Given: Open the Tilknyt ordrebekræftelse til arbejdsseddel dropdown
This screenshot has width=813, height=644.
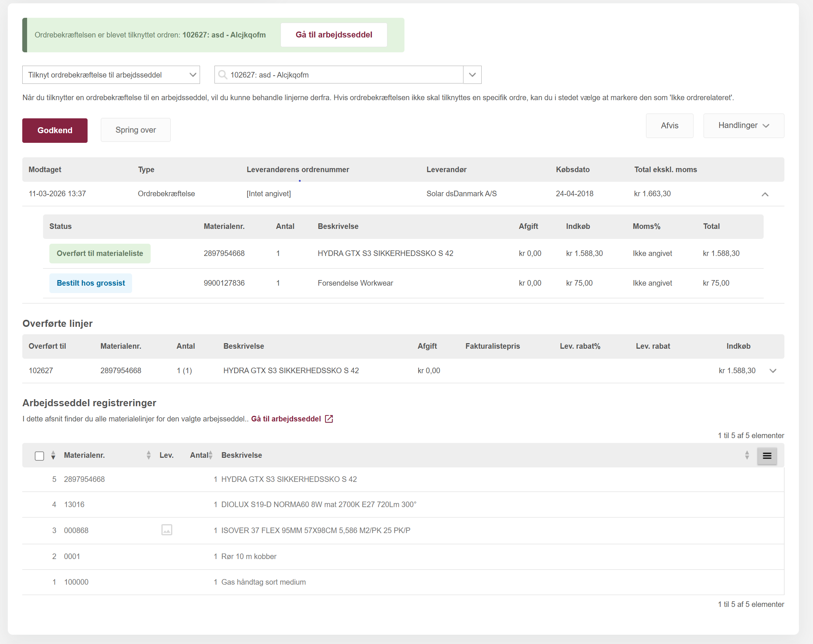Looking at the screenshot, I should coord(111,75).
